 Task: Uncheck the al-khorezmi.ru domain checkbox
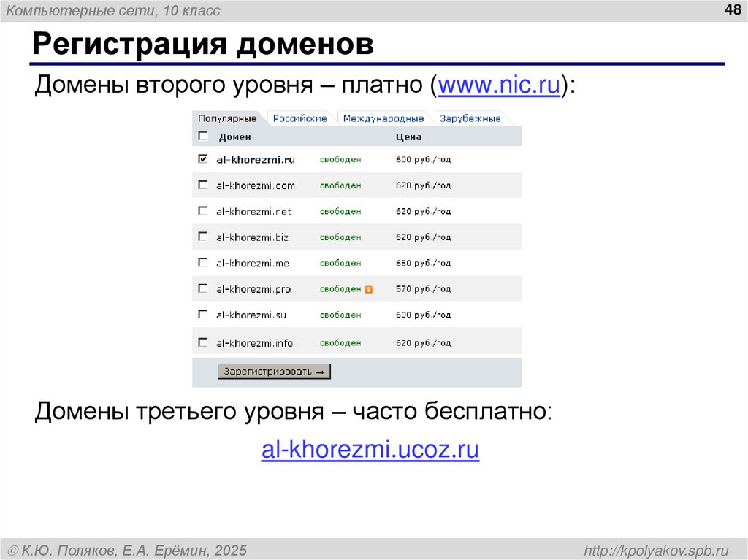click(202, 158)
